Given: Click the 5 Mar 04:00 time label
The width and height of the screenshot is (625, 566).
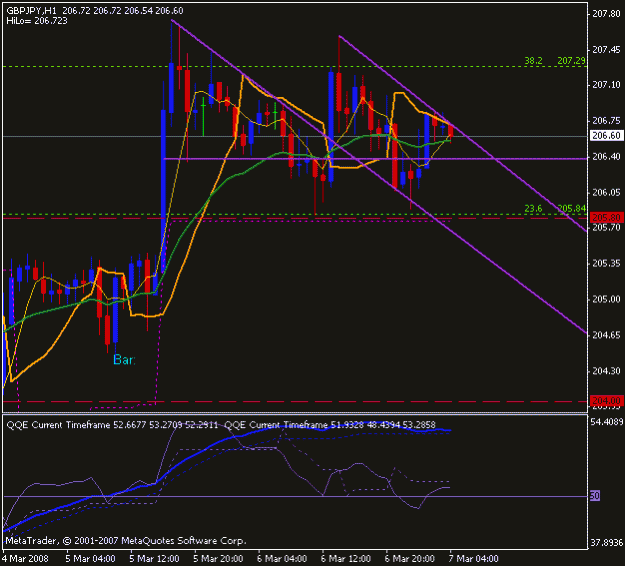Looking at the screenshot, I should coord(90,558).
